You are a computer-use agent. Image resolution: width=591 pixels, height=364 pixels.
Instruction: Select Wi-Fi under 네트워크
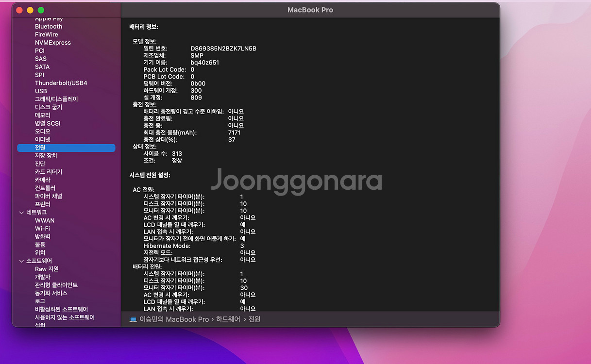(42, 229)
